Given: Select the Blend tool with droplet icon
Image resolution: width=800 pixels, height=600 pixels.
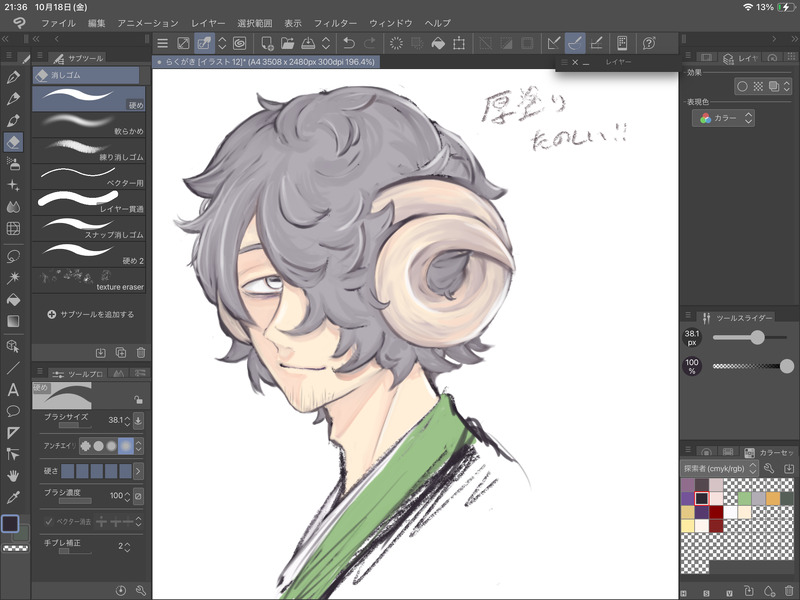Looking at the screenshot, I should coord(13,207).
